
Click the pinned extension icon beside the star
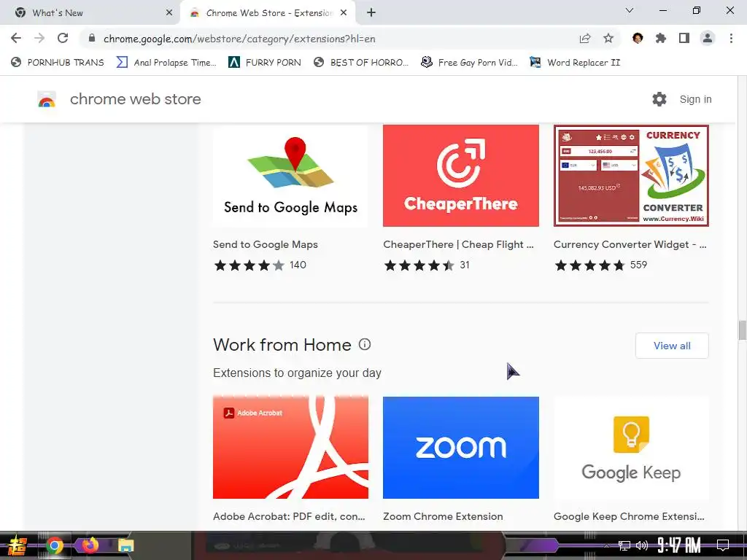pyautogui.click(x=638, y=38)
